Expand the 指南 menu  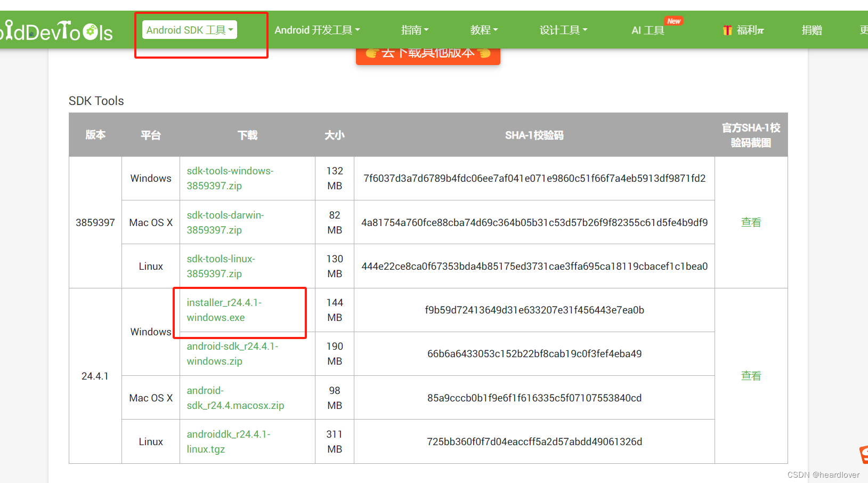coord(415,30)
